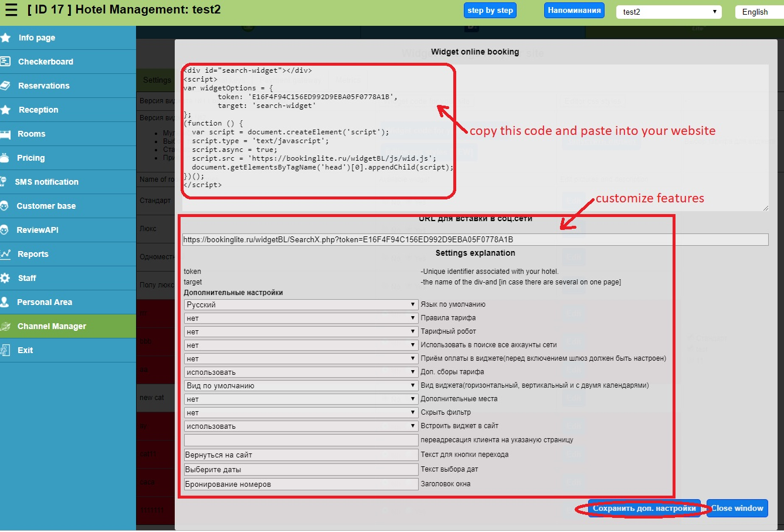Open the Скрыть фильтр dropdown
The height and width of the screenshot is (532, 784).
click(301, 412)
